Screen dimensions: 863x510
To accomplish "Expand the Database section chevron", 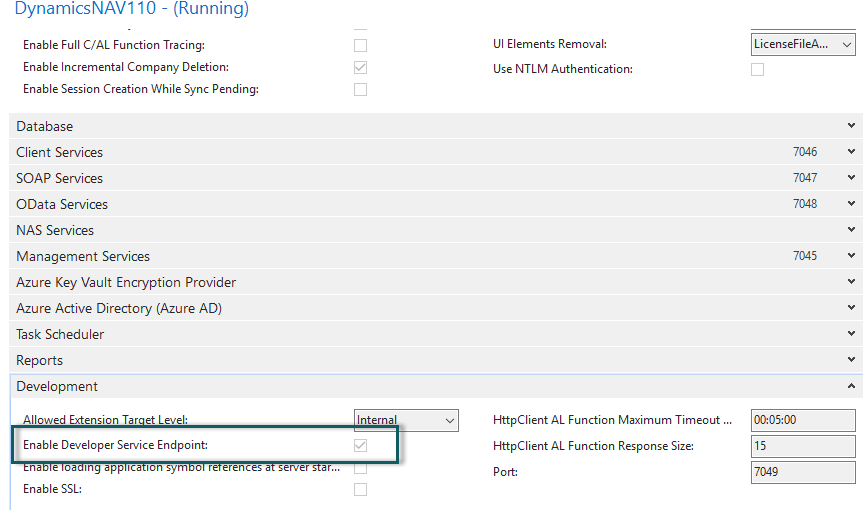I will click(x=851, y=126).
